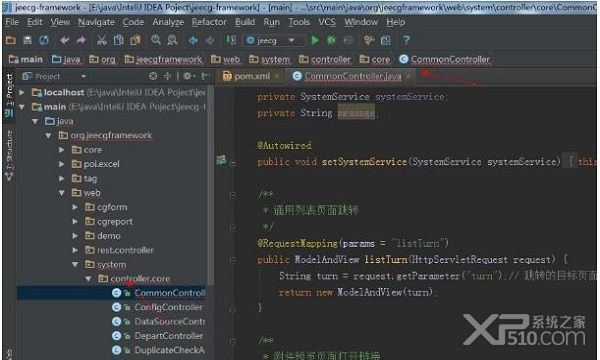The height and width of the screenshot is (360, 600).
Task: Click the main breadcrumb in the navigation bar
Action: [26, 59]
